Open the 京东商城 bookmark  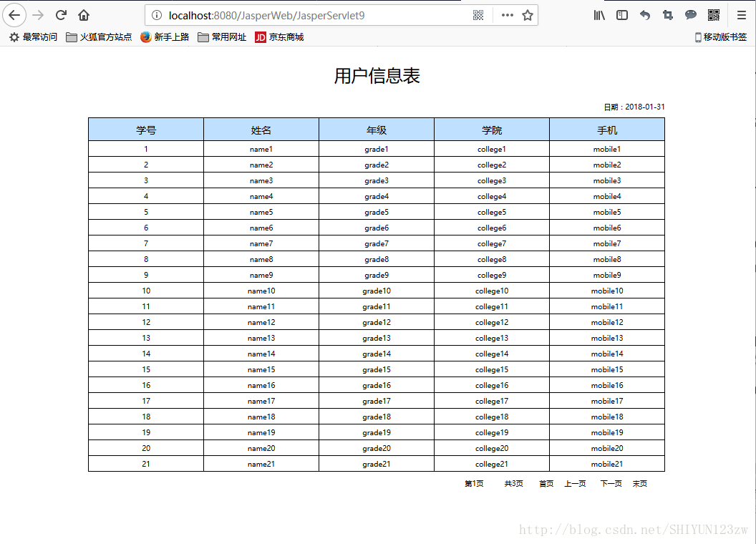coord(280,37)
